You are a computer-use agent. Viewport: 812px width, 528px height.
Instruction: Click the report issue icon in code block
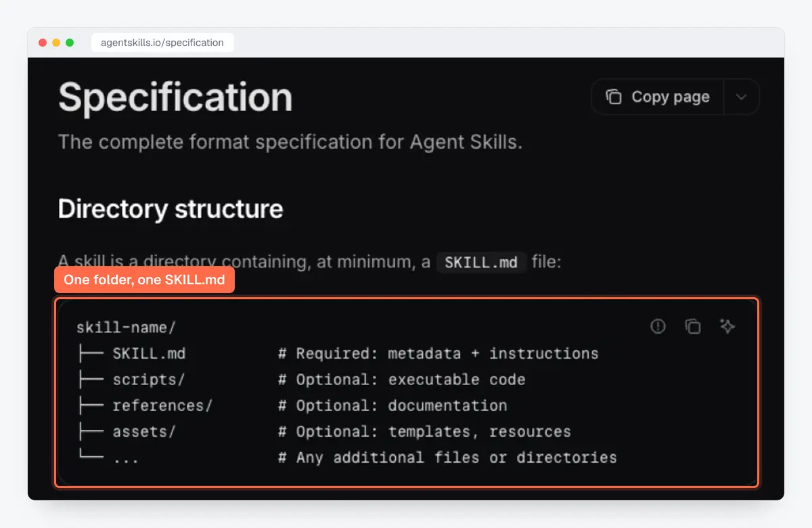click(x=658, y=326)
